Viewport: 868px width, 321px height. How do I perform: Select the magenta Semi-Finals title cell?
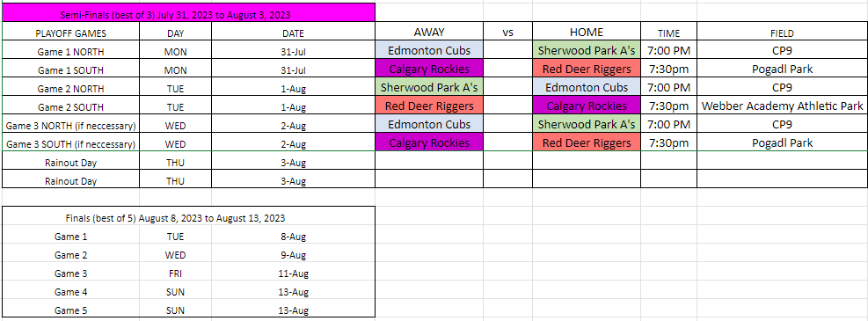point(188,12)
